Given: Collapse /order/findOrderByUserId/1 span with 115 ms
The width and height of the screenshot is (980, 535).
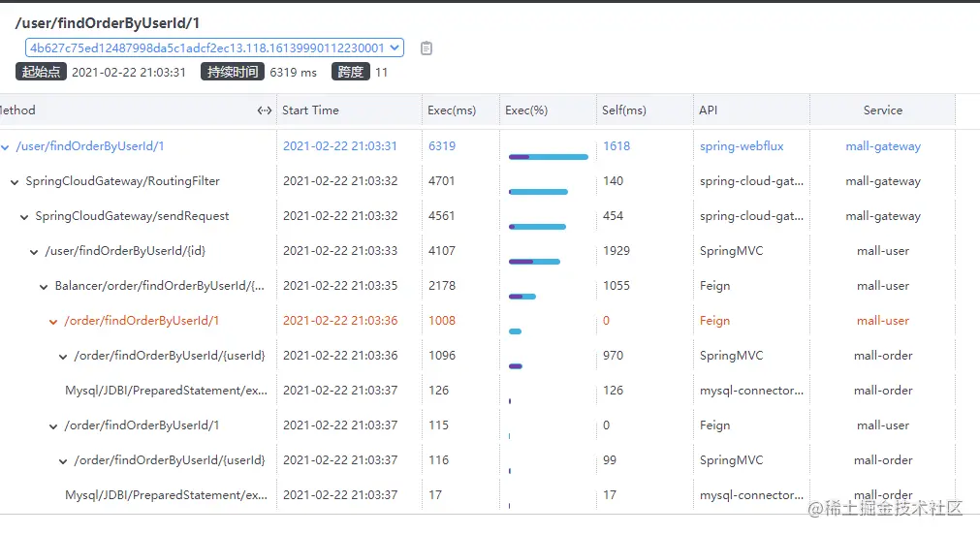Looking at the screenshot, I should tap(53, 426).
